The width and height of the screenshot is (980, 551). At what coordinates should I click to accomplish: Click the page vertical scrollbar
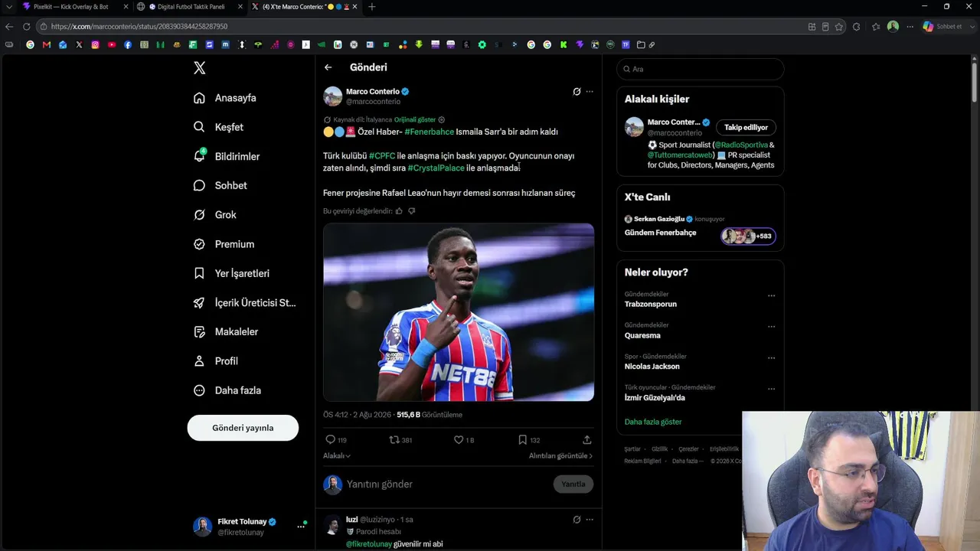pyautogui.click(x=975, y=84)
